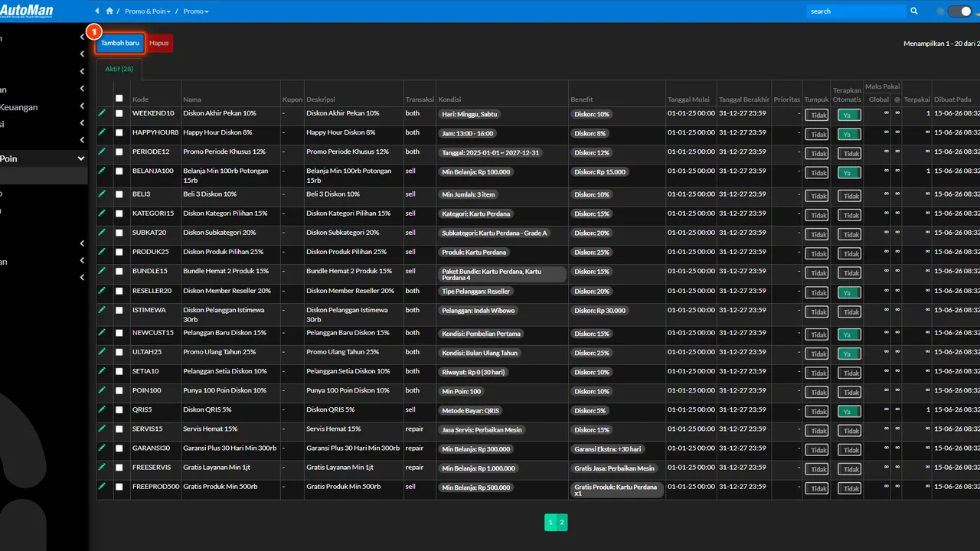The height and width of the screenshot is (551, 980).
Task: Click the search magnifier icon
Action: [x=914, y=11]
